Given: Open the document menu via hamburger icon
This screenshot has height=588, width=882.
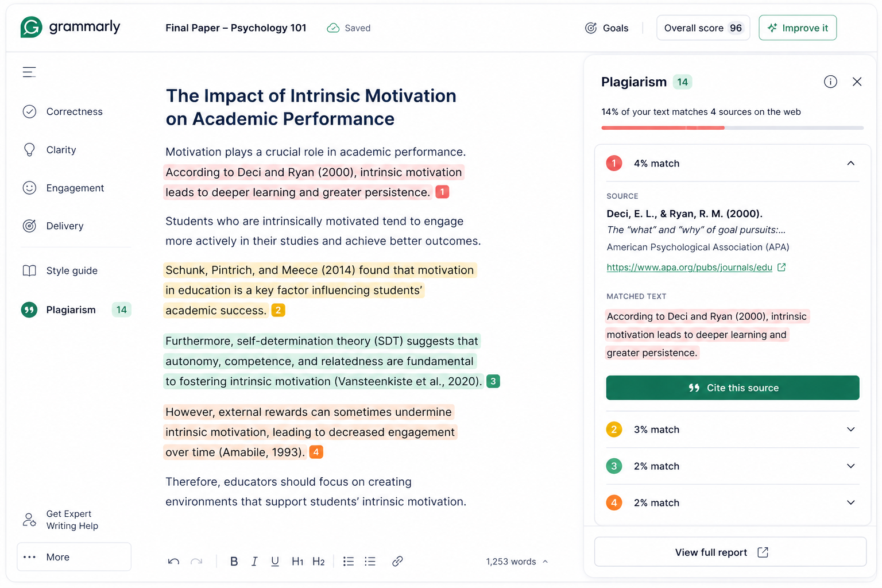Looking at the screenshot, I should point(29,72).
